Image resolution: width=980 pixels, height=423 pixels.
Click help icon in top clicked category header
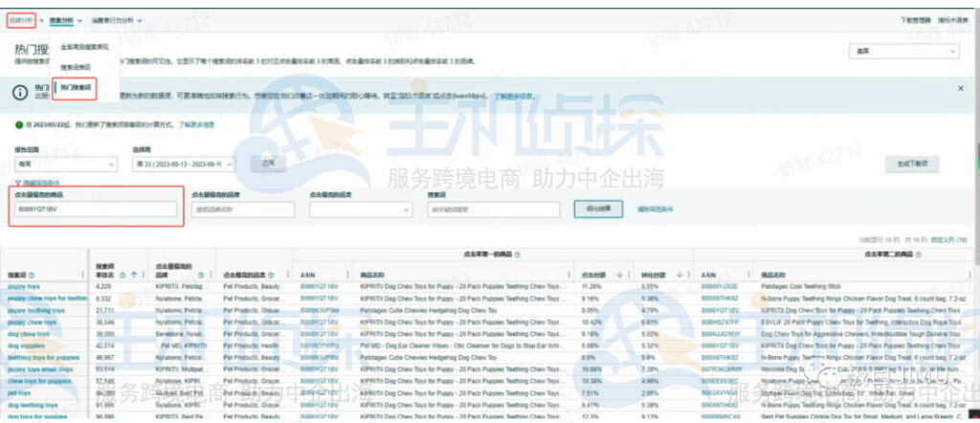click(x=270, y=275)
